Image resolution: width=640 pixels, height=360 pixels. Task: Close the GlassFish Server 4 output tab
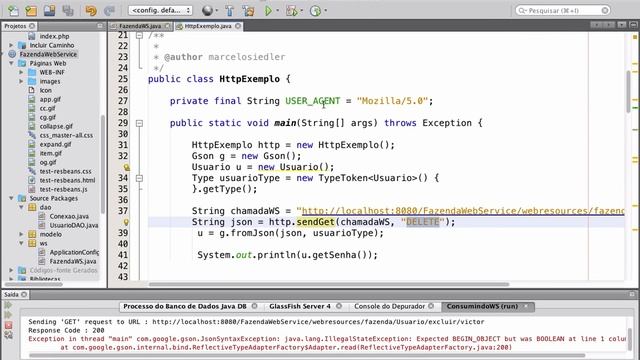tap(339, 306)
